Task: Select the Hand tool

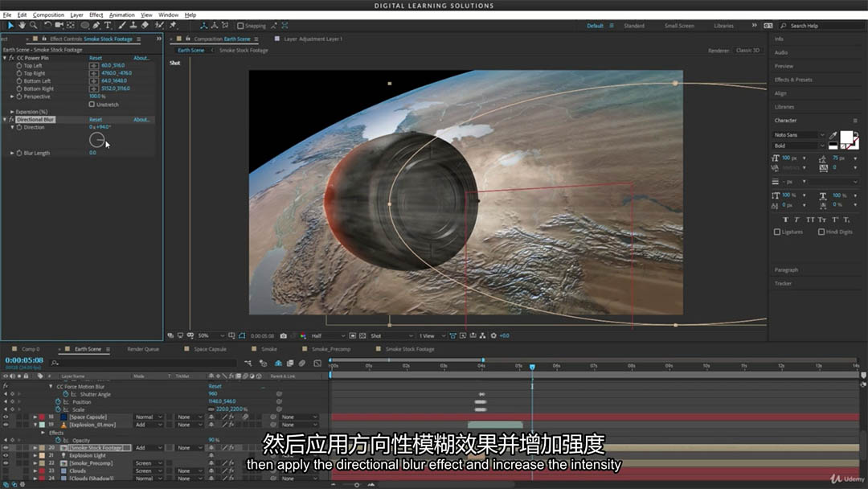Action: (22, 26)
